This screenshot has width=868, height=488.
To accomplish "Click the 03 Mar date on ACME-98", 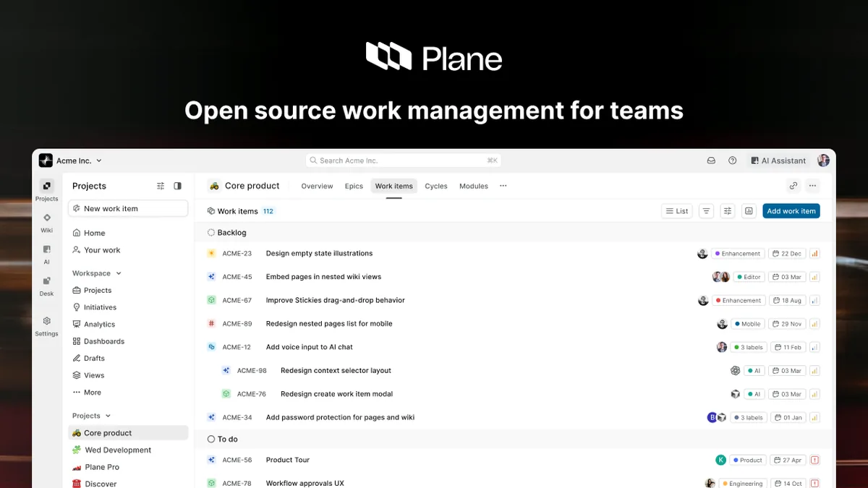I will 787,371.
